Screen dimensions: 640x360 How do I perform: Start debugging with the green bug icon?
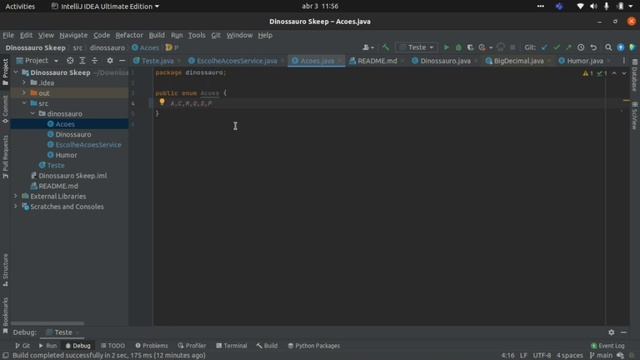point(458,47)
